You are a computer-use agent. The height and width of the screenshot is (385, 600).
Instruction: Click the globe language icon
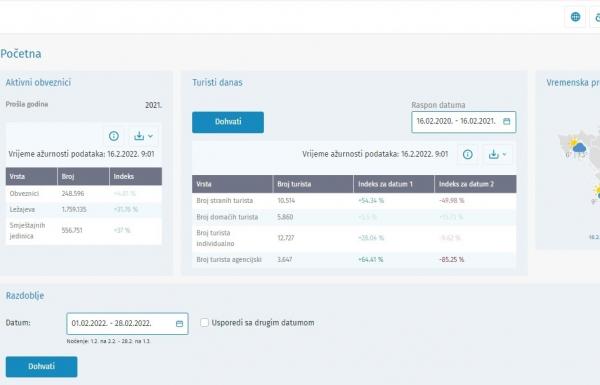[x=575, y=17]
